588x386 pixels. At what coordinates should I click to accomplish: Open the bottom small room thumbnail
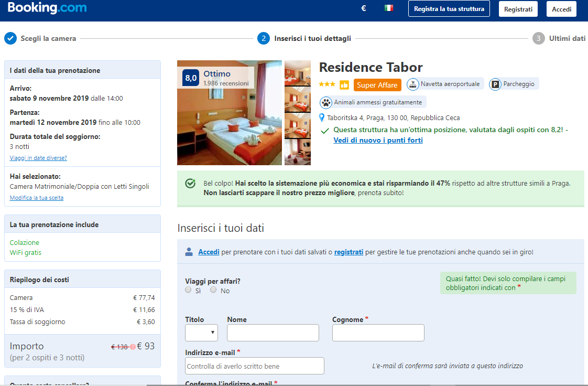[298, 152]
